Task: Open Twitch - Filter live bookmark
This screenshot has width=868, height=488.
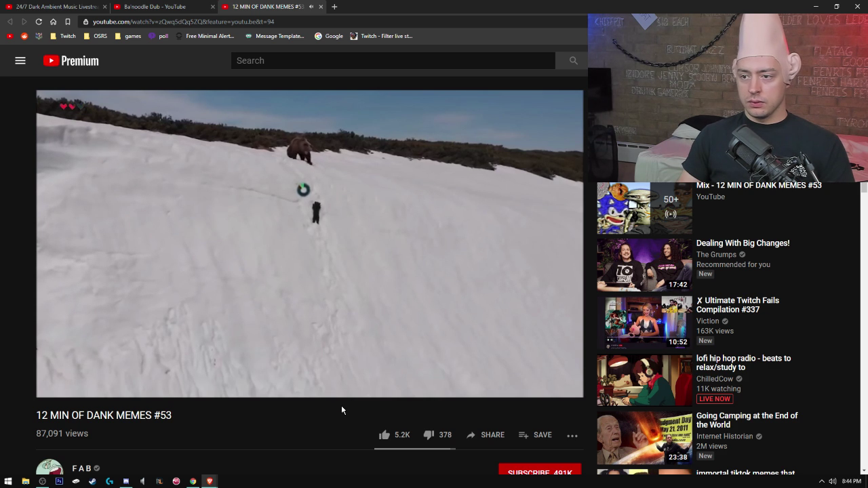Action: pyautogui.click(x=381, y=36)
